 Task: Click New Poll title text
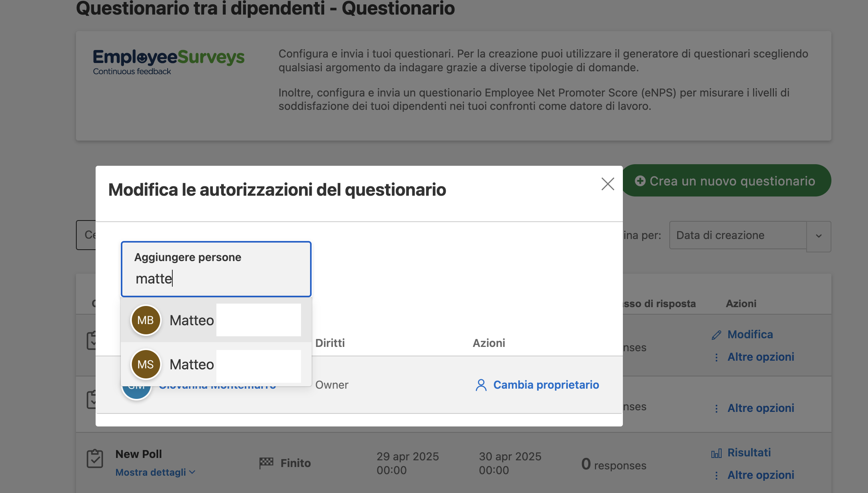pyautogui.click(x=139, y=454)
